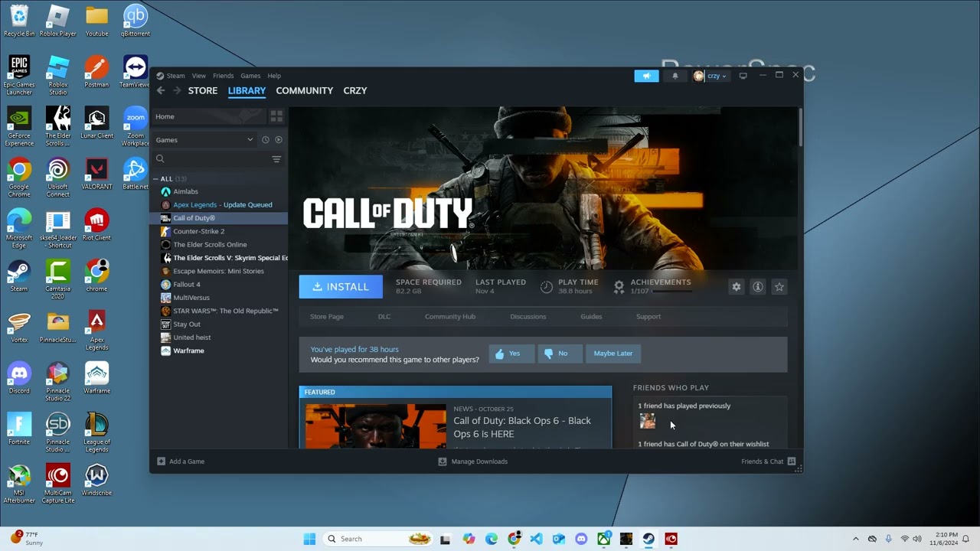Collapse the ALL games list
Image resolution: width=980 pixels, height=551 pixels.
click(x=155, y=179)
